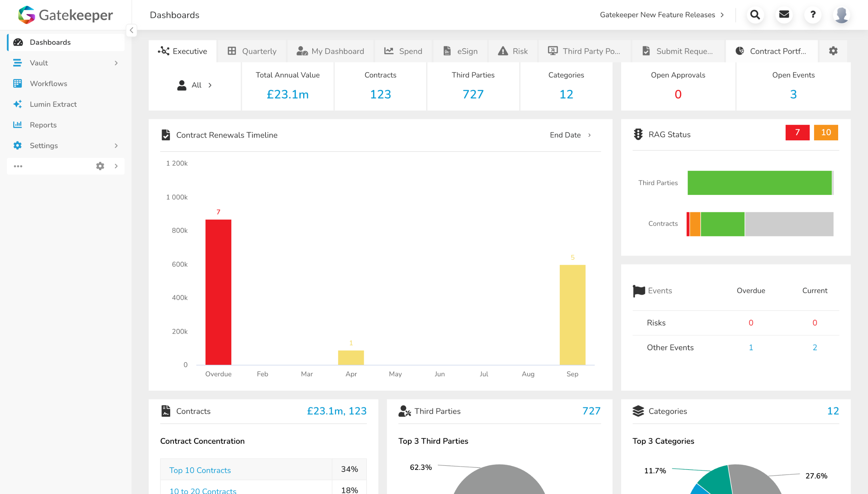Expand the Settings menu chevron
The width and height of the screenshot is (868, 494).
click(116, 145)
